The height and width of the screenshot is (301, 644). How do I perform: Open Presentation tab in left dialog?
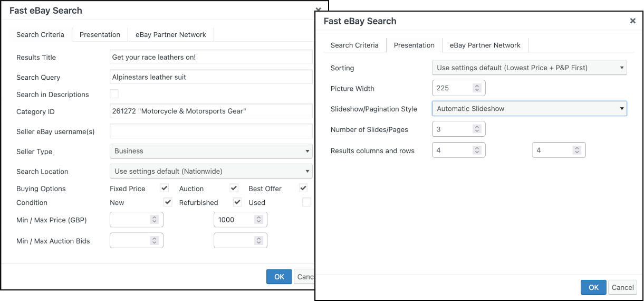click(100, 35)
